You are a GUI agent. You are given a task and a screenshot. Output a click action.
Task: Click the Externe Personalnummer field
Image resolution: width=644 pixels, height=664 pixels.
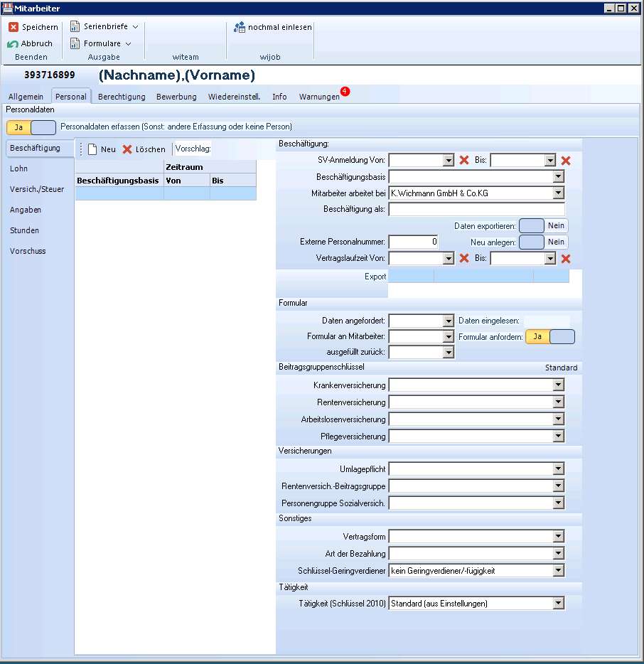click(x=413, y=242)
